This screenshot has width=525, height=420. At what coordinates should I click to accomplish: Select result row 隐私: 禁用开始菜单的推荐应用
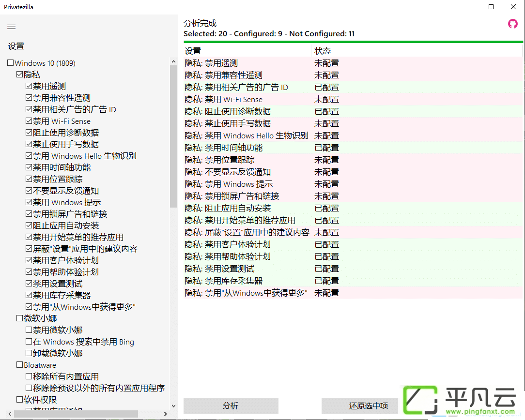pyautogui.click(x=353, y=220)
